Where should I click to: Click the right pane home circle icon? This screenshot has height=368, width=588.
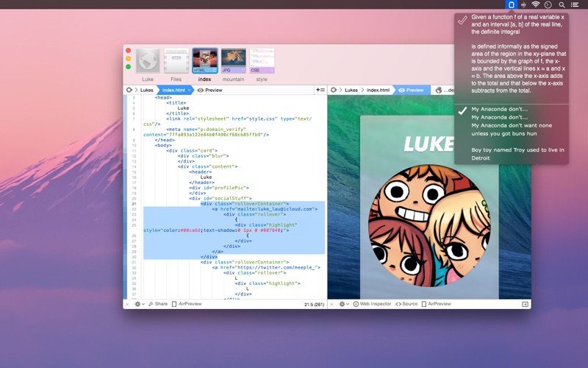334,90
